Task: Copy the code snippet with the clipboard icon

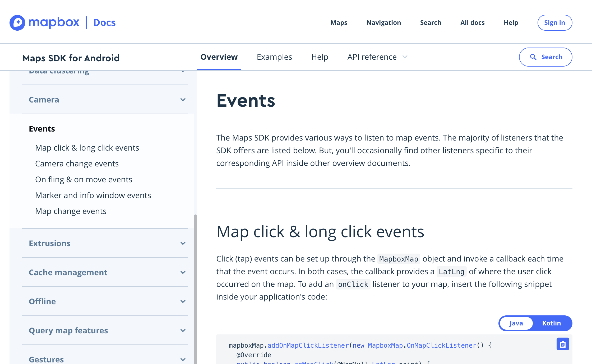Action: (x=563, y=344)
